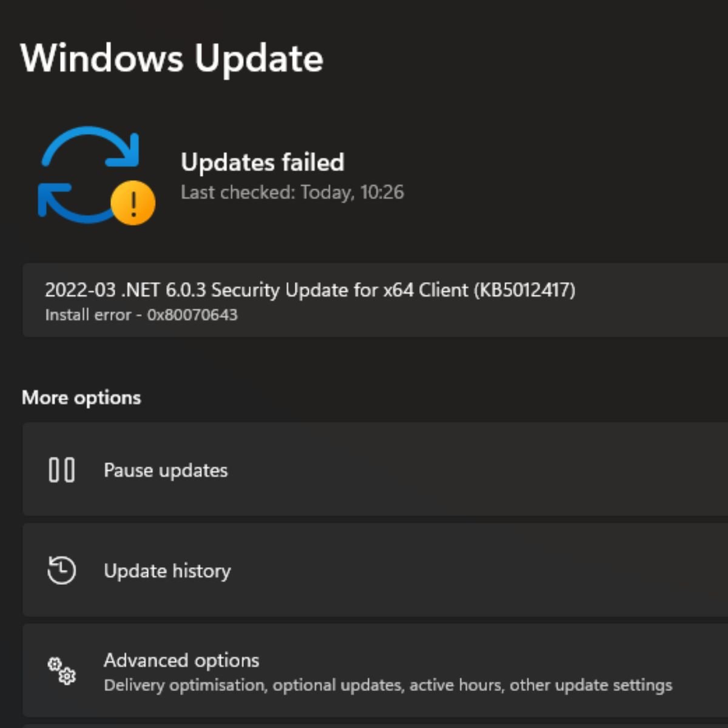Click the Install error 0x80070643 text

click(x=141, y=315)
